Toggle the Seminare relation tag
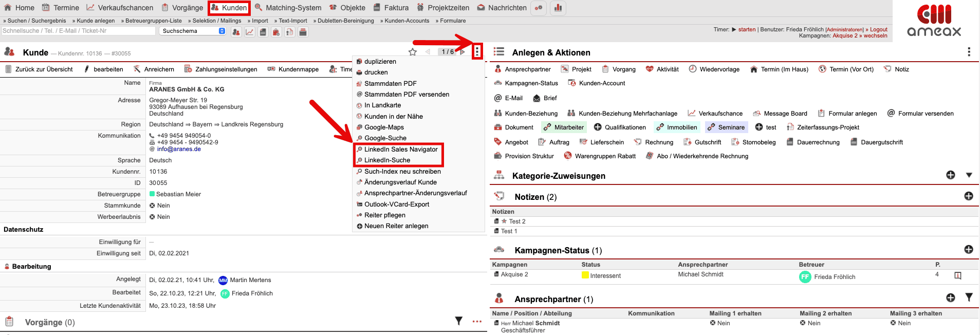This screenshot has height=335, width=980. click(726, 127)
